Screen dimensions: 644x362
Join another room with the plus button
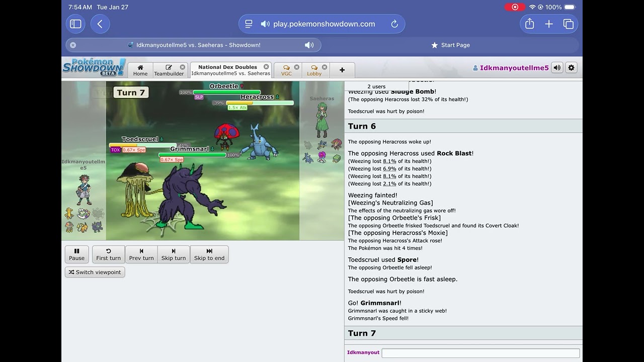pos(342,70)
